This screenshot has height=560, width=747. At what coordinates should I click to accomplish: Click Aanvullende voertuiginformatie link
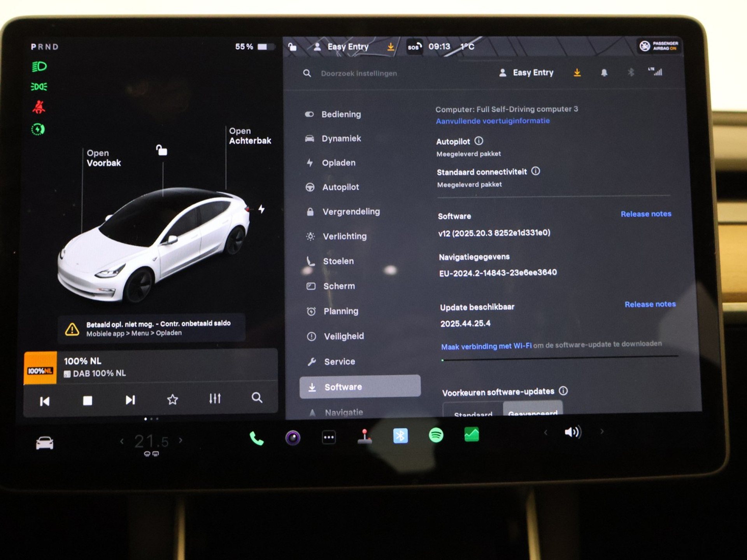pyautogui.click(x=493, y=121)
